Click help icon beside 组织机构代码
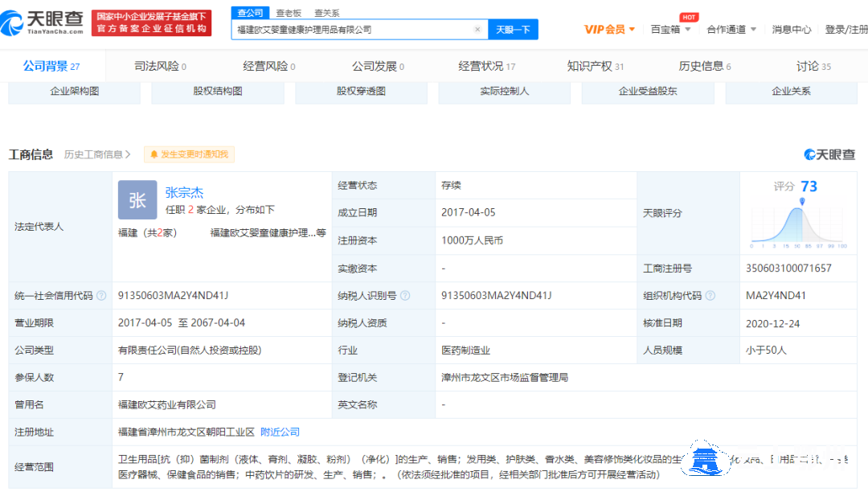 (x=709, y=296)
